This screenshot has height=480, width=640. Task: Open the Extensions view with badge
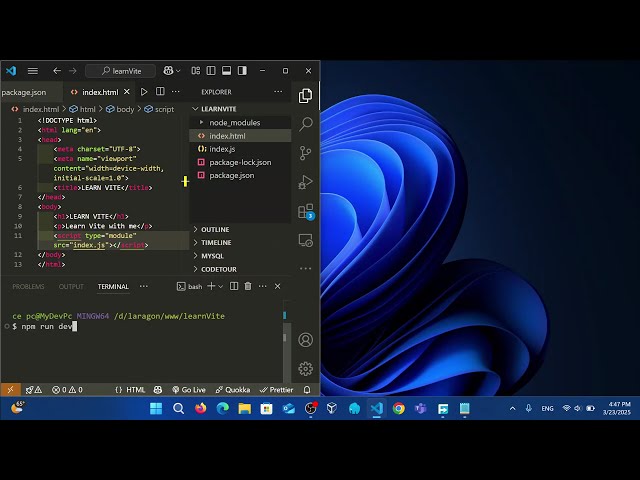[306, 211]
